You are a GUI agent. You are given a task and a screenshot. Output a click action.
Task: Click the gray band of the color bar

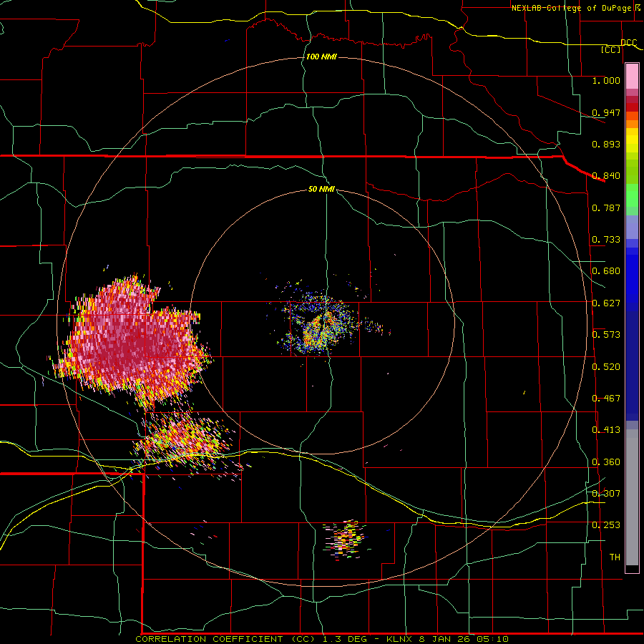[x=632, y=497]
